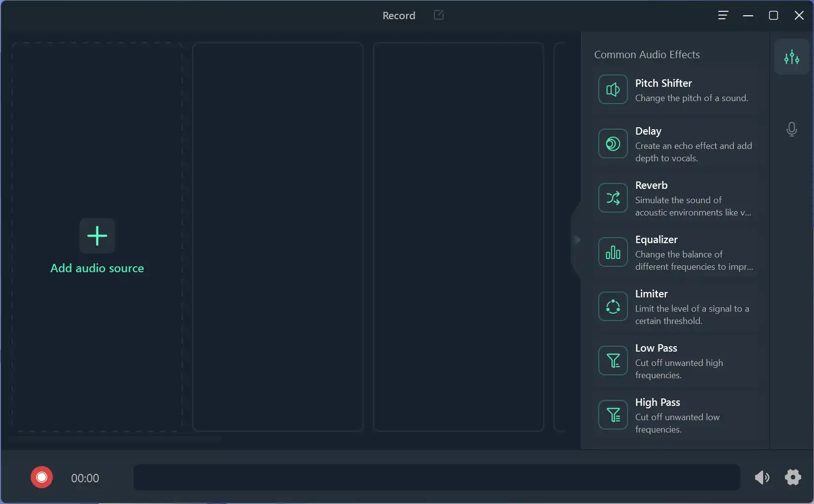Image resolution: width=814 pixels, height=504 pixels.
Task: Start recording with the red button
Action: [42, 477]
